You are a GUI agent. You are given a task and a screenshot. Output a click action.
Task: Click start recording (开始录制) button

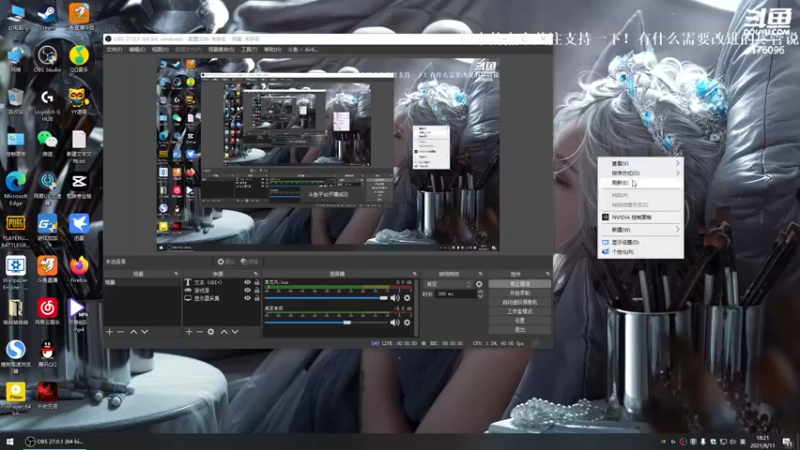click(519, 293)
